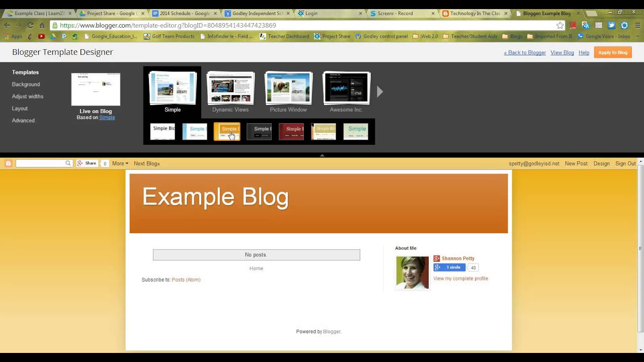Click the Google+ Share button
The height and width of the screenshot is (362, 644).
(87, 163)
